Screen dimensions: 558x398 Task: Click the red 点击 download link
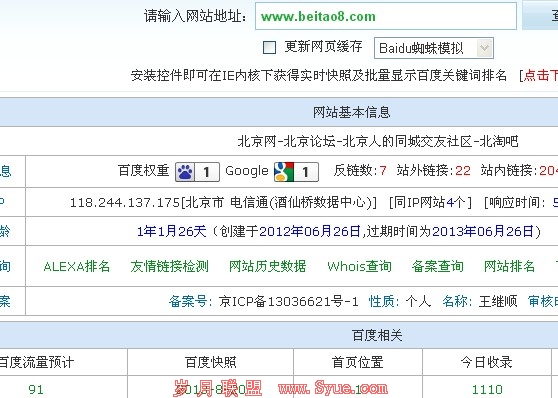(541, 75)
